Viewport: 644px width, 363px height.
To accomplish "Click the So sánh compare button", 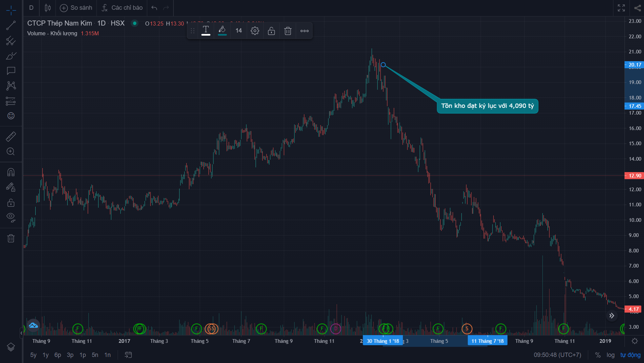I will [x=76, y=8].
